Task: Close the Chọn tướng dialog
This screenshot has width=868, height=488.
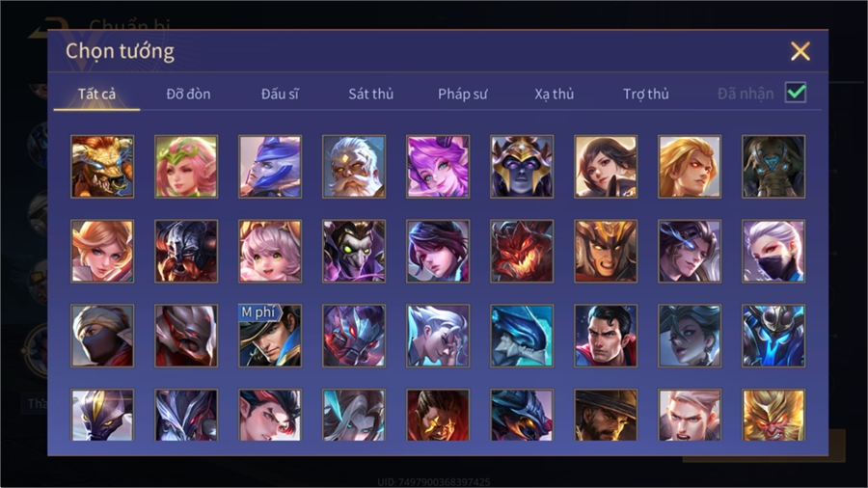Action: [x=800, y=51]
